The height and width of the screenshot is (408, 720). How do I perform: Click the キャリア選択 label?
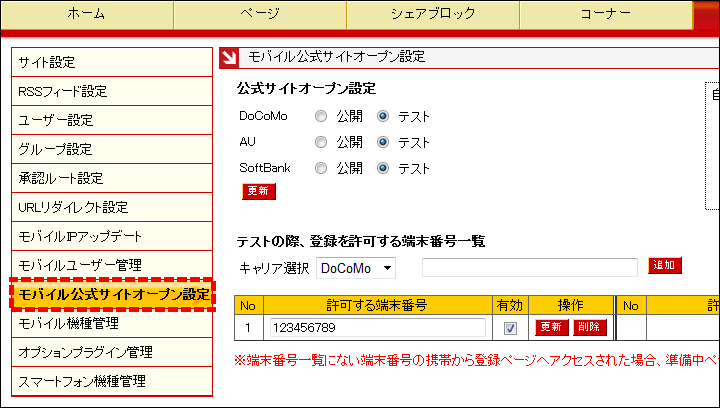[x=274, y=268]
